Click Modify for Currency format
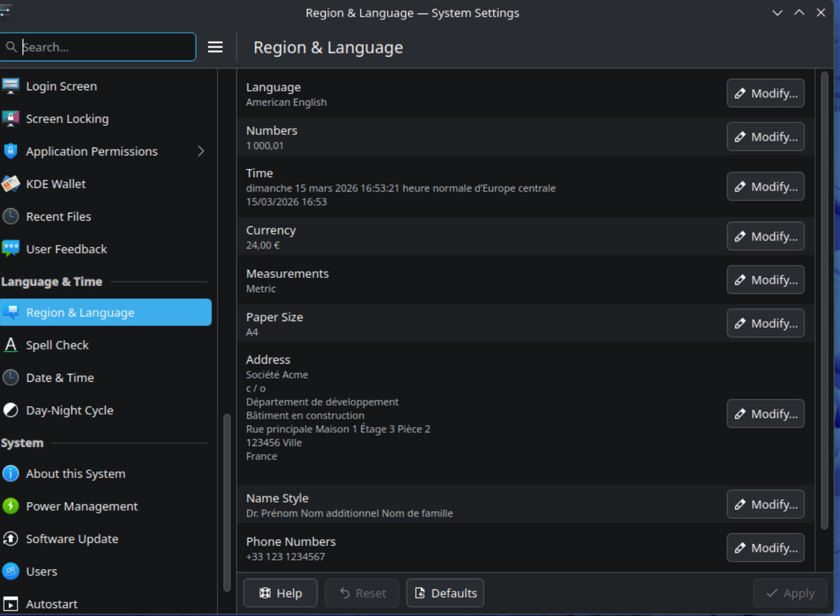 click(x=765, y=237)
